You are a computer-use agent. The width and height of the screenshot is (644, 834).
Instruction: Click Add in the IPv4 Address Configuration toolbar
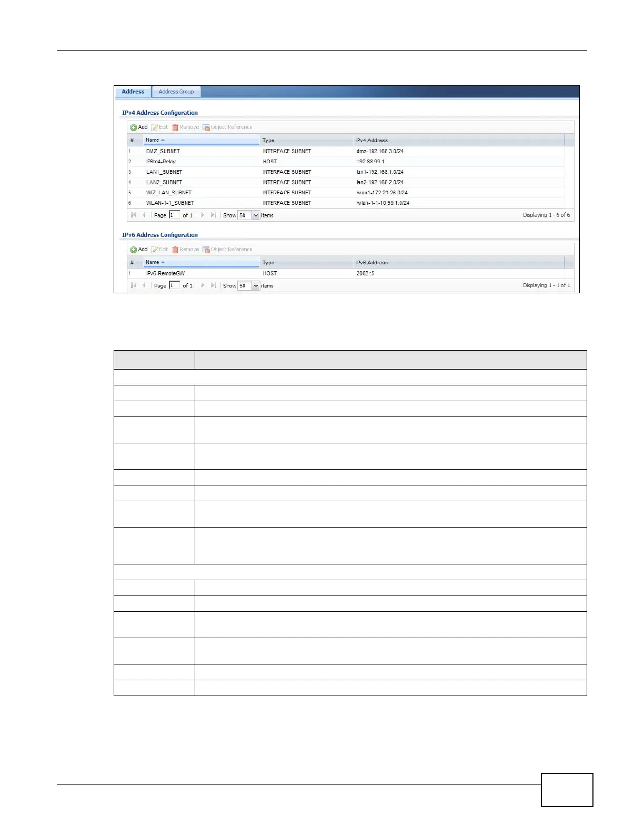[x=139, y=127]
